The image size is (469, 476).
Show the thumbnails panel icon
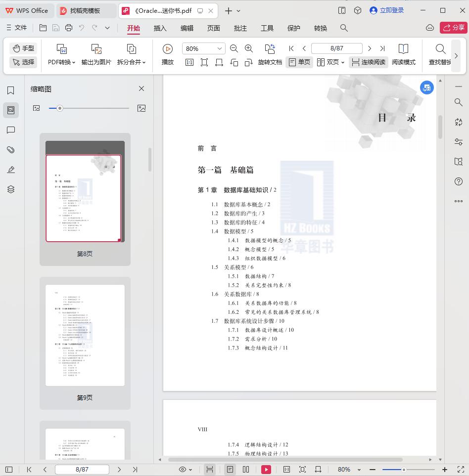(x=10, y=110)
